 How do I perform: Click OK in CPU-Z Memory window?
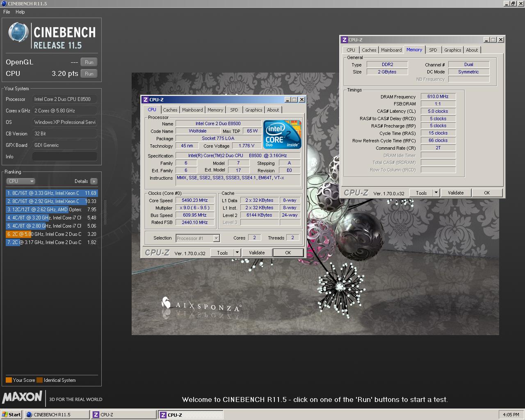(x=487, y=193)
